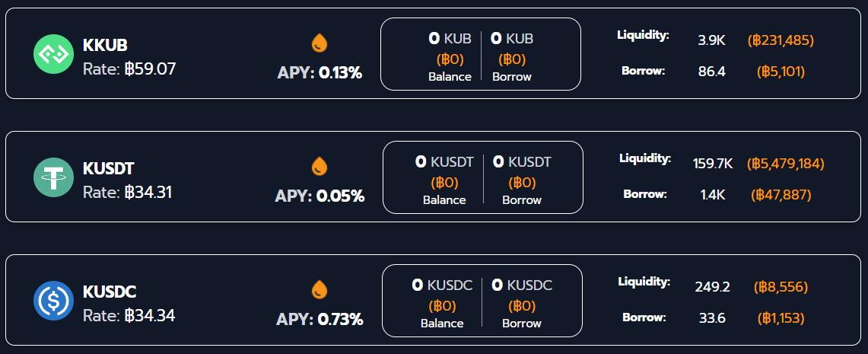The image size is (868, 354).
Task: Click the KUSDC Borrow amount
Action: 522,285
